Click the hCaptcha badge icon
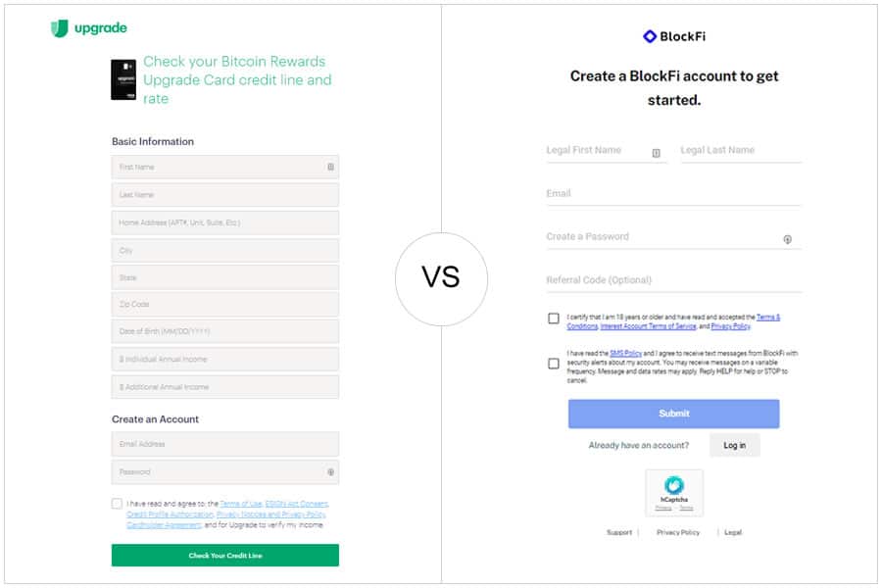The height and width of the screenshot is (588, 882). [674, 485]
